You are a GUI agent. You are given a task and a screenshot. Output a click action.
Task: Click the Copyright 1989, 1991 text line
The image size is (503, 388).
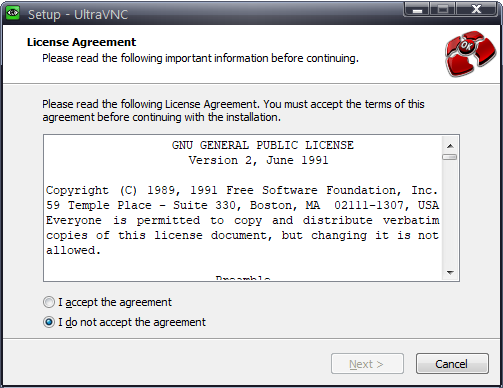242,190
